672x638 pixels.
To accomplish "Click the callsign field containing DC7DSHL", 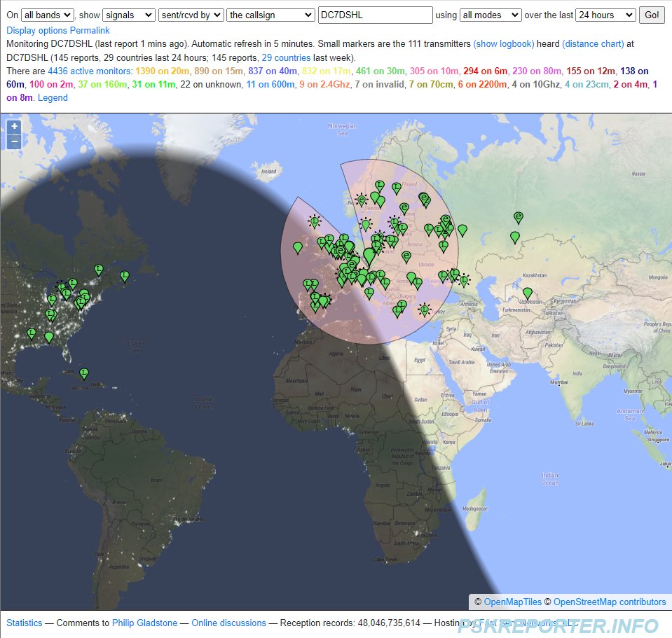I will 376,15.
